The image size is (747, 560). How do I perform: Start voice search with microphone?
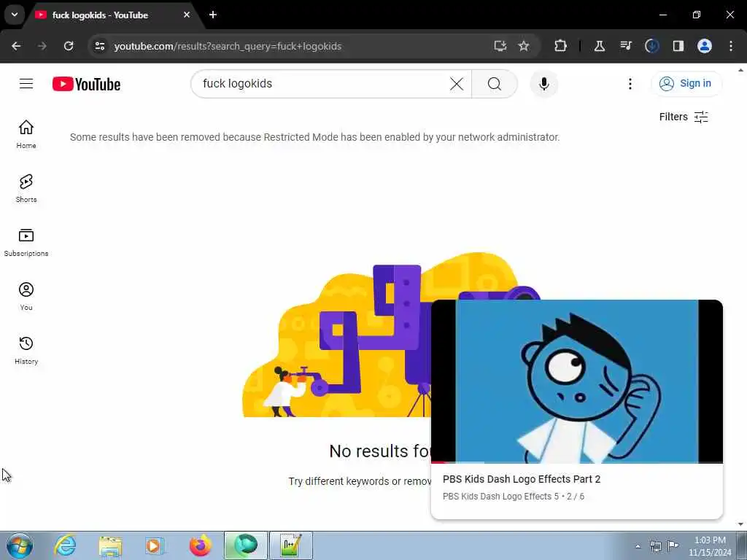tap(544, 84)
